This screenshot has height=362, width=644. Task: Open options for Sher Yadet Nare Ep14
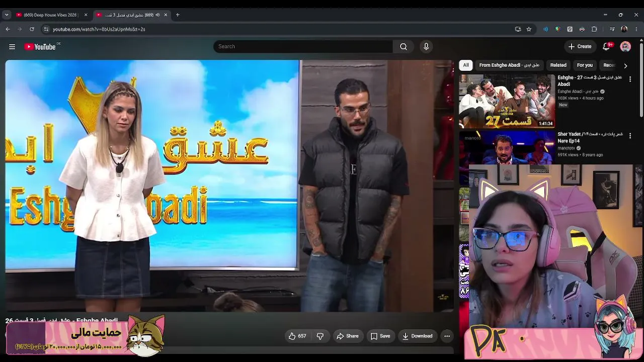(x=630, y=136)
